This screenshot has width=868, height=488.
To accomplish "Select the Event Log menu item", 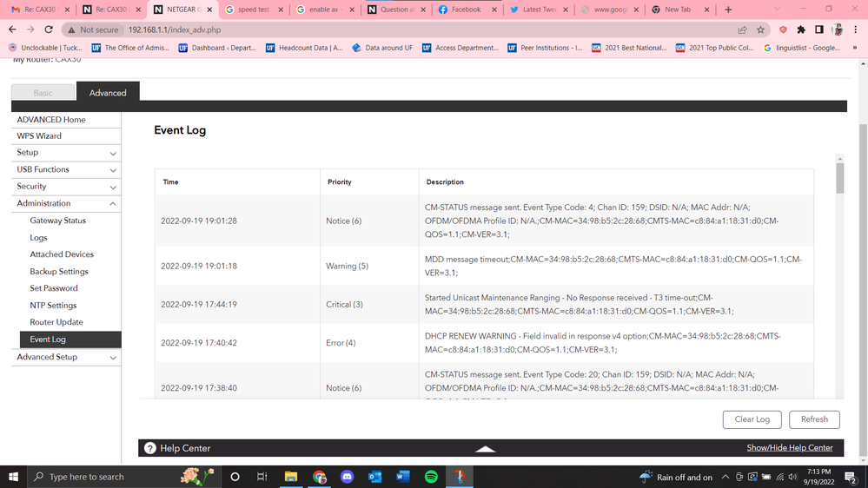I will [x=70, y=340].
